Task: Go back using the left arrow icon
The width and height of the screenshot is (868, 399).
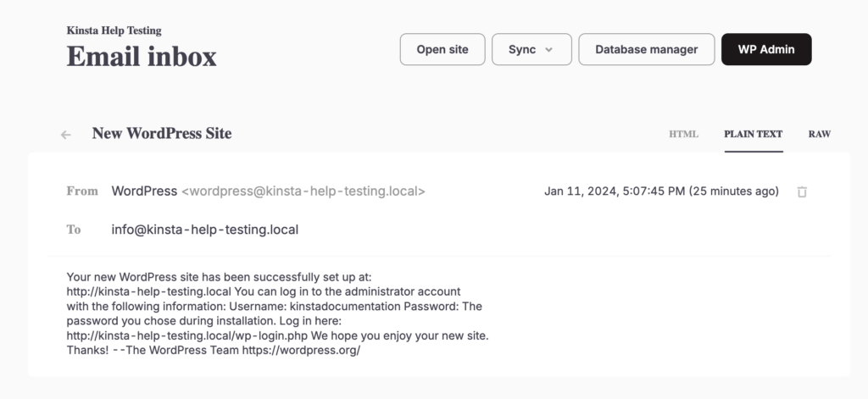Action: (66, 134)
